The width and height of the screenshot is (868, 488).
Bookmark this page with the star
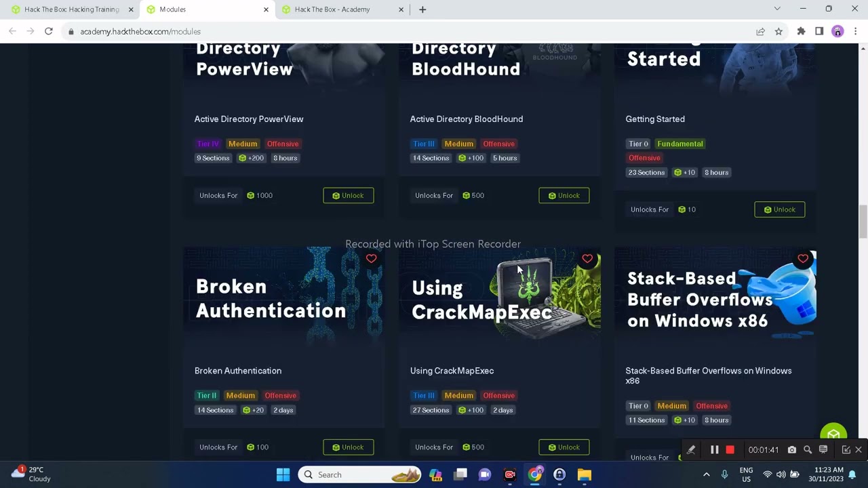[778, 31]
